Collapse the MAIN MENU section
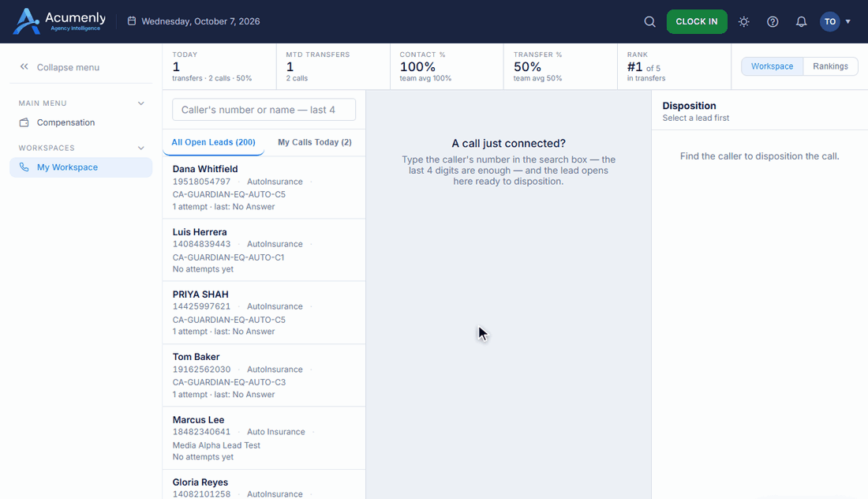The height and width of the screenshot is (499, 868). pos(141,103)
